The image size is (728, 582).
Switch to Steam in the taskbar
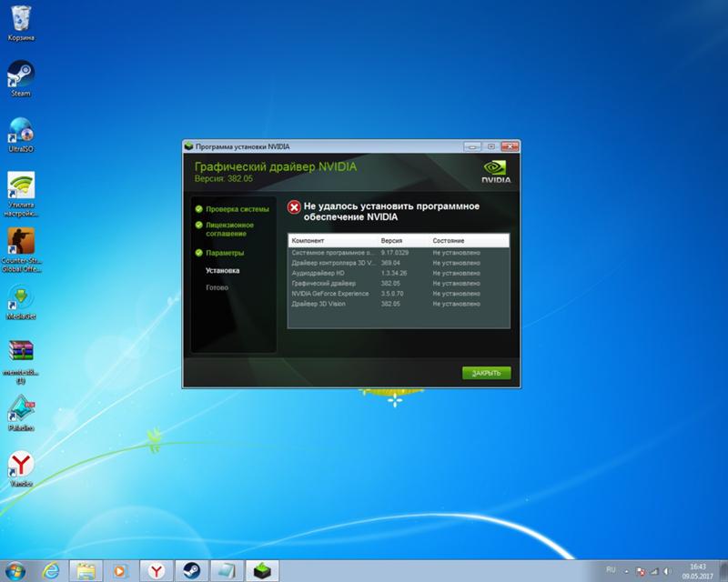[191, 571]
